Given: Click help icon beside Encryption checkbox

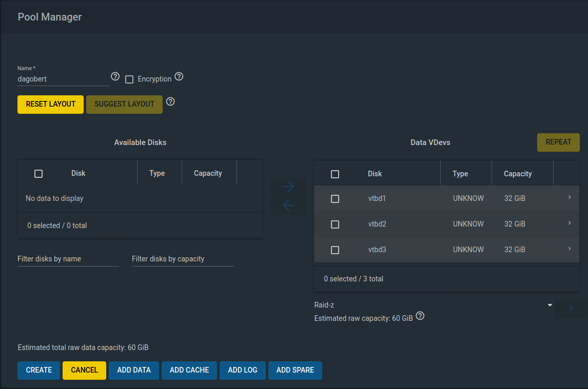Looking at the screenshot, I should pyautogui.click(x=179, y=77).
